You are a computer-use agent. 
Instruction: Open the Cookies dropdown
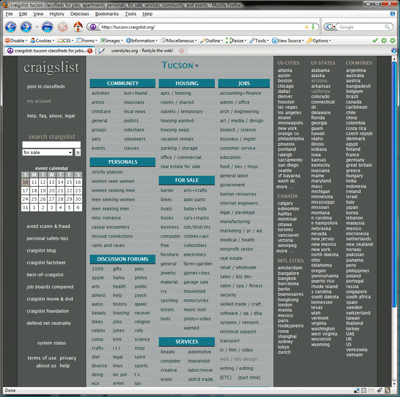tap(42, 41)
